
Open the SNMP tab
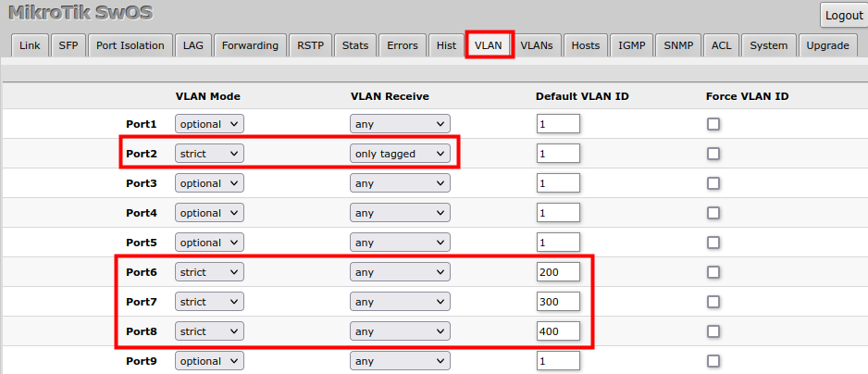[x=678, y=45]
